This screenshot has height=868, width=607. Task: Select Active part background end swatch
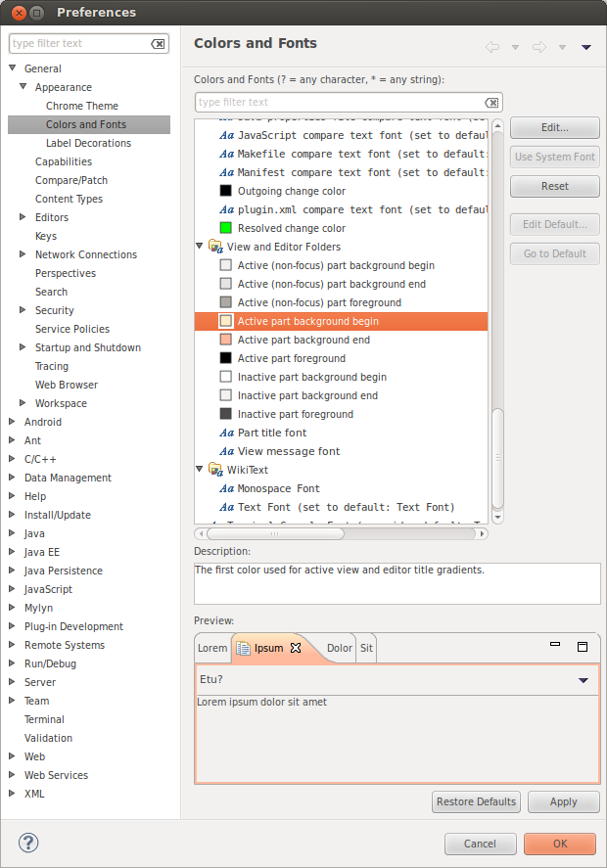click(x=225, y=340)
